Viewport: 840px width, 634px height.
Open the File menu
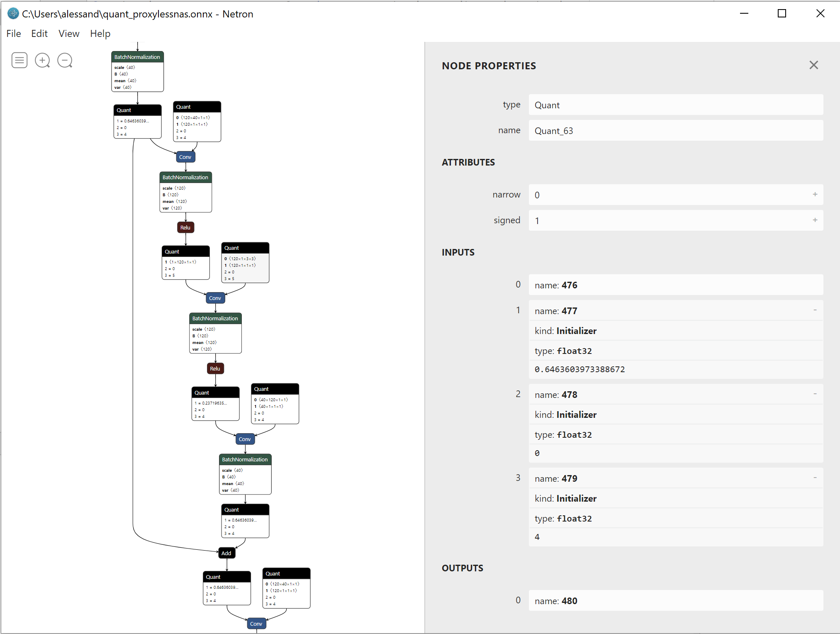click(13, 34)
